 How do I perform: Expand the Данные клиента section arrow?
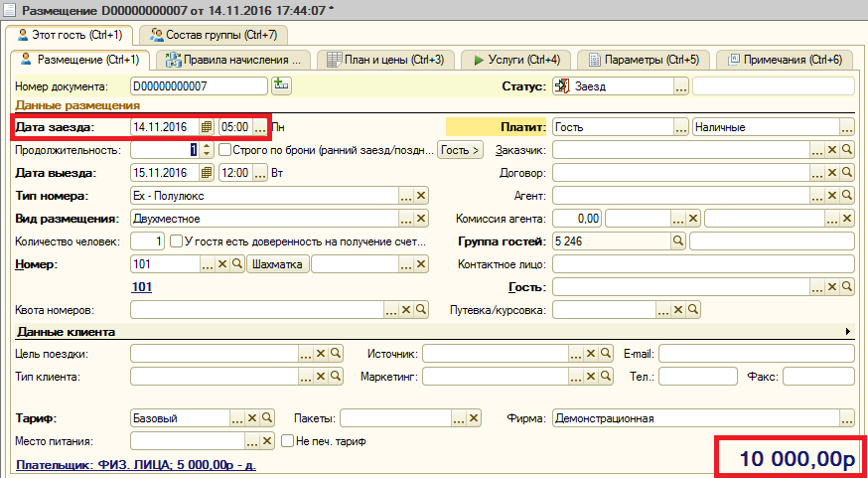pyautogui.click(x=847, y=332)
